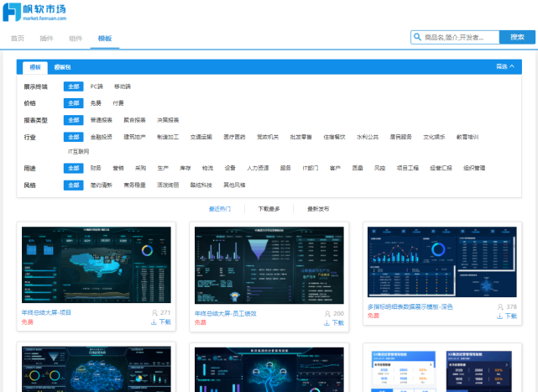
Task: Choose the 免费 price filter option
Action: click(x=97, y=102)
